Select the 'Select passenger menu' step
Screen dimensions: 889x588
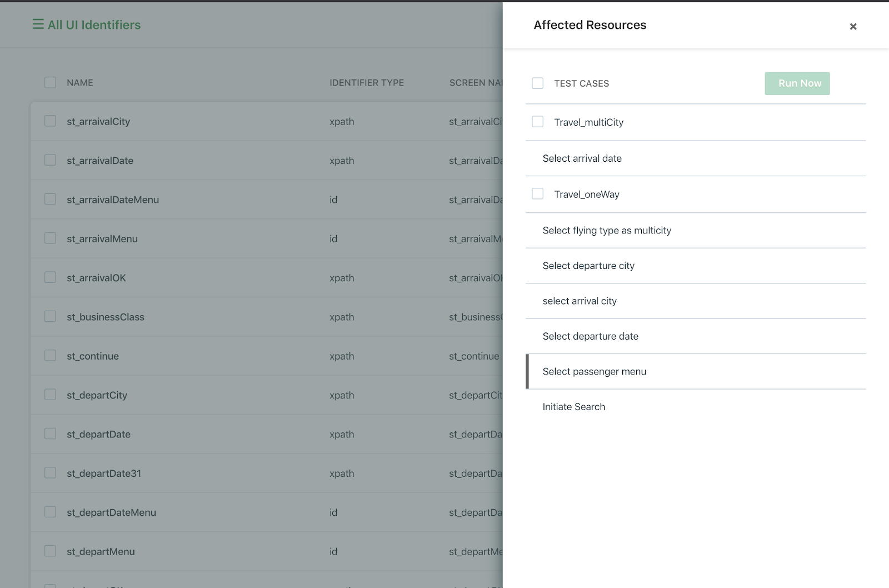point(594,372)
